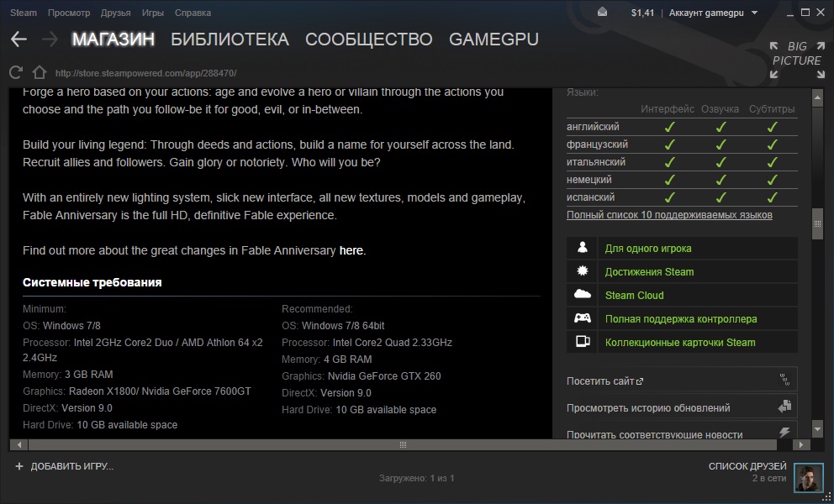834x504 pixels.
Task: Click the немецкий language row label
Action: point(589,180)
